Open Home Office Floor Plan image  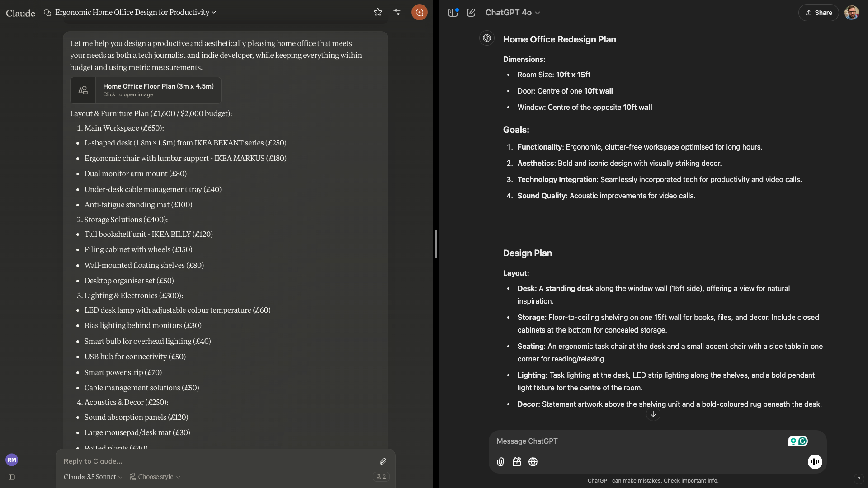coord(146,90)
